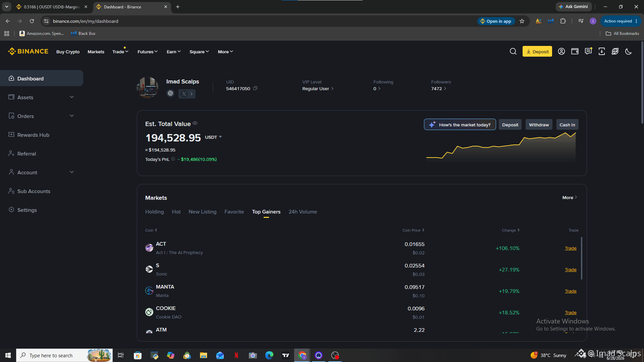The height and width of the screenshot is (362, 644).
Task: Open the wallet icon in header
Action: point(575,51)
